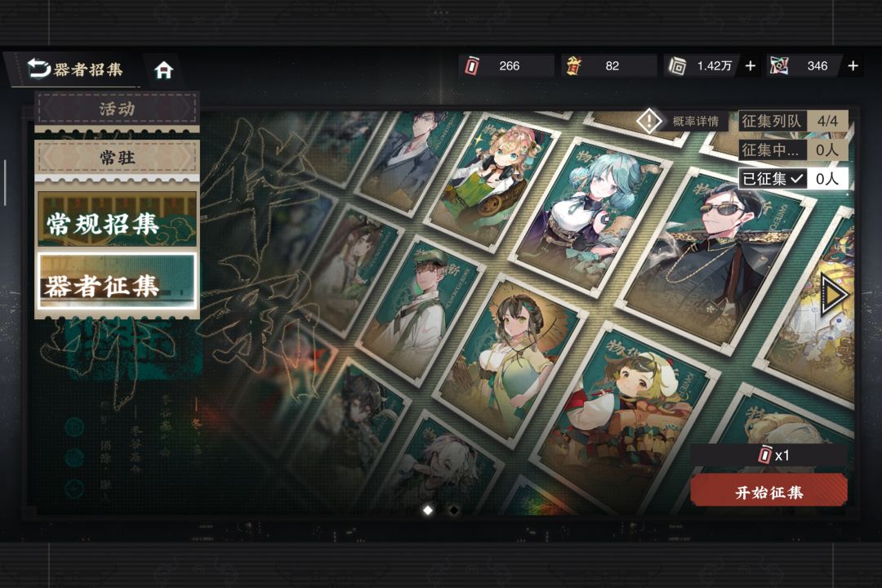Open the home screen icon
The image size is (882, 588).
pos(163,69)
